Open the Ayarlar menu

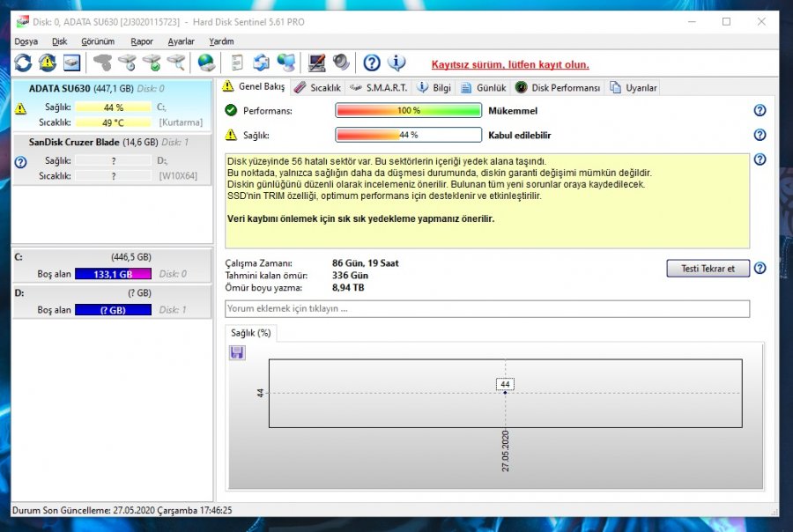(x=181, y=41)
